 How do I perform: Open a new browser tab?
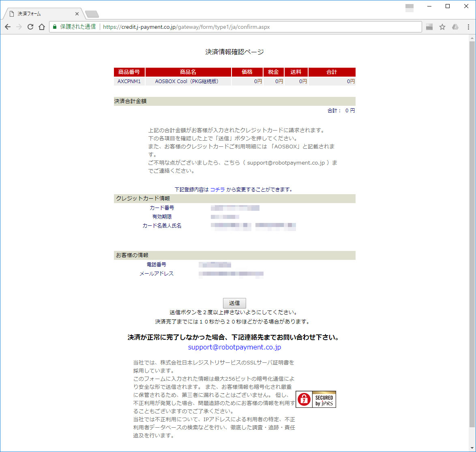[x=92, y=14]
